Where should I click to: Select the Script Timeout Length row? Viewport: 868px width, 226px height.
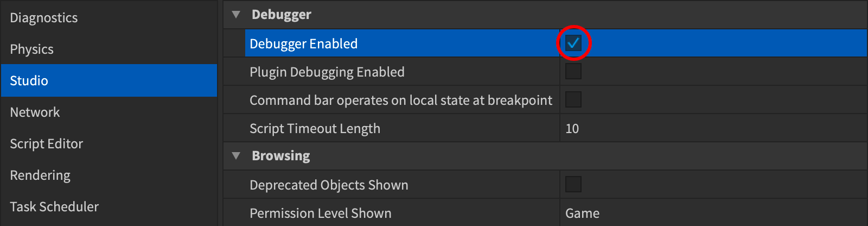(315, 128)
